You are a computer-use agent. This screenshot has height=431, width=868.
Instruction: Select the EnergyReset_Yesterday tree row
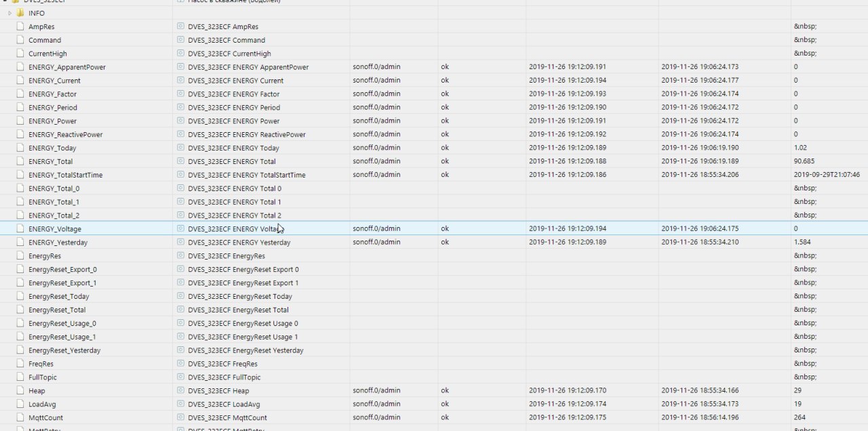434,350
